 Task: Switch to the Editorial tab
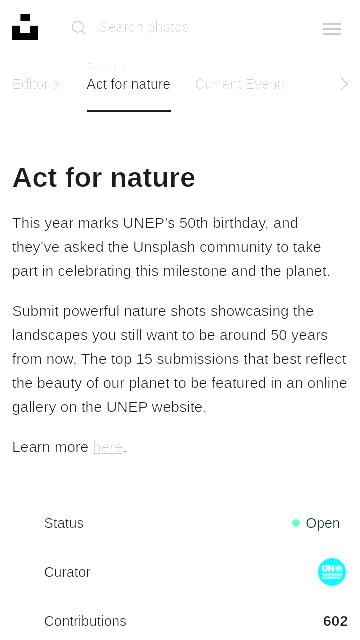pos(36,84)
